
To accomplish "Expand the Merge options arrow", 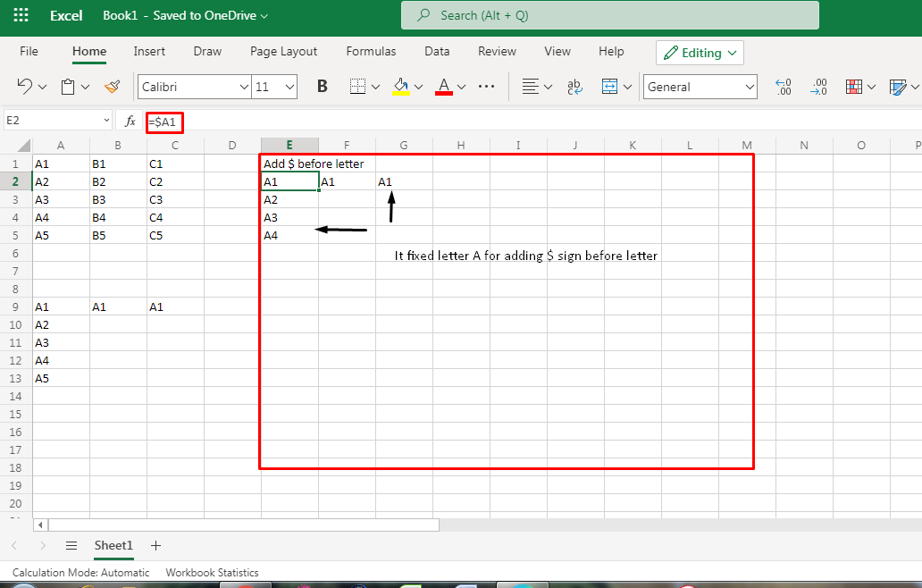I will pos(627,87).
